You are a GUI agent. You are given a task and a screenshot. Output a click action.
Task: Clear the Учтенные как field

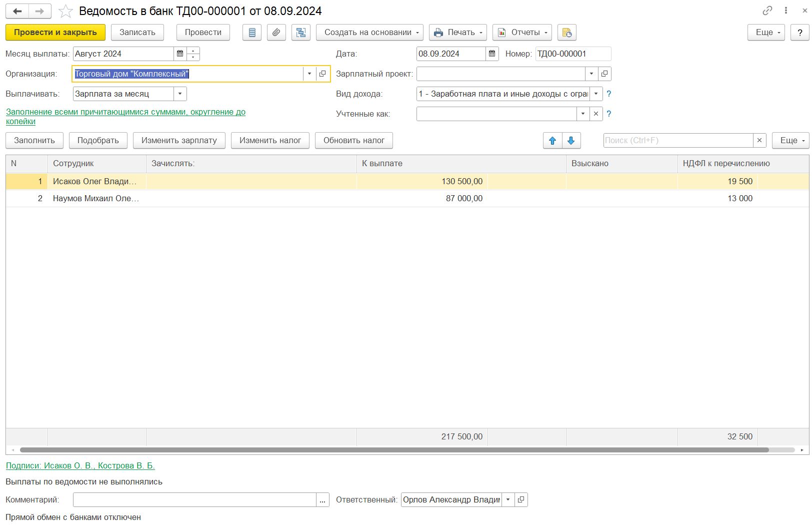pos(596,114)
